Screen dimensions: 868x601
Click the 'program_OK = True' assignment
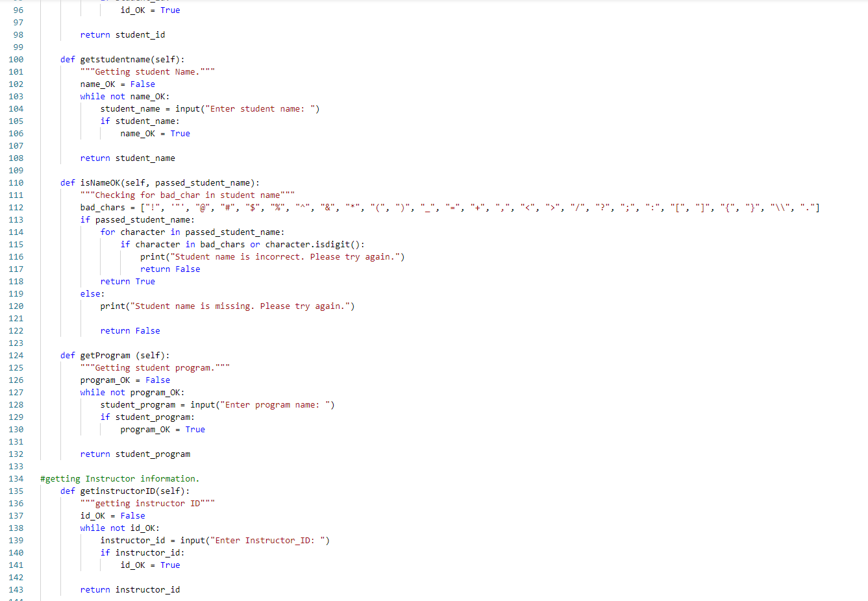click(x=163, y=430)
